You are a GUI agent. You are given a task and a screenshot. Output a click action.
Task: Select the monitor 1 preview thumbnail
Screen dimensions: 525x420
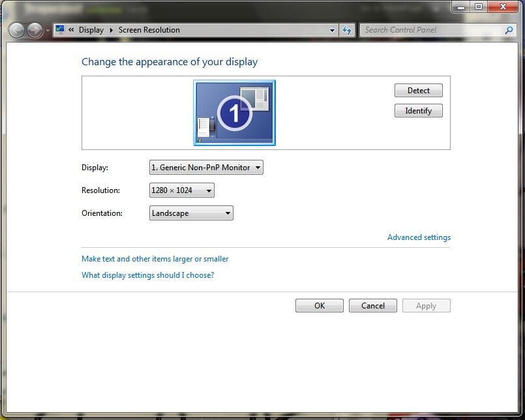point(234,113)
